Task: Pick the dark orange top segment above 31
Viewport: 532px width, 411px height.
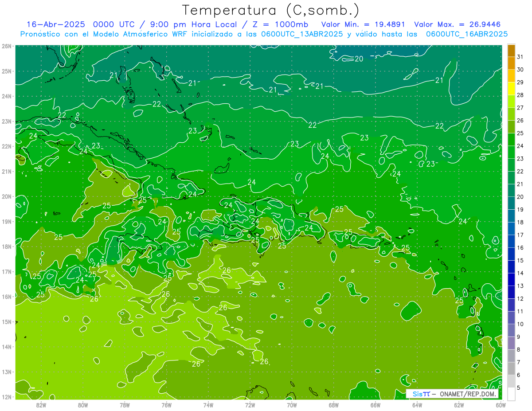Action: 511,51
